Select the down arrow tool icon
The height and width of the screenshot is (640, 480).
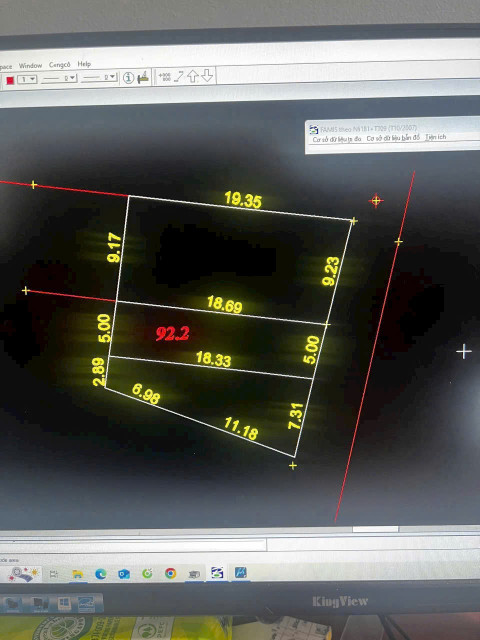point(207,76)
